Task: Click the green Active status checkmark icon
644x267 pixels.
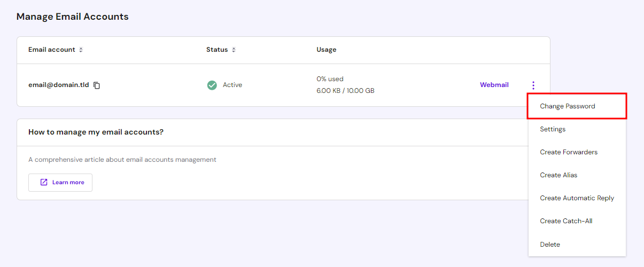Action: tap(212, 85)
